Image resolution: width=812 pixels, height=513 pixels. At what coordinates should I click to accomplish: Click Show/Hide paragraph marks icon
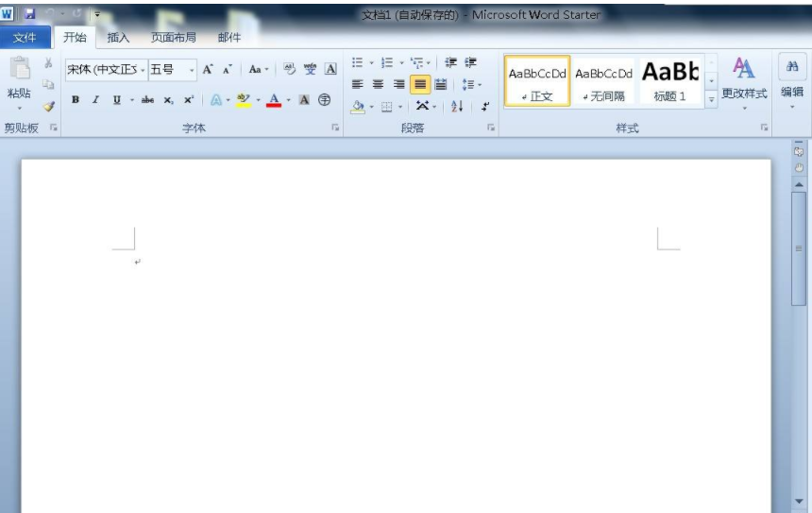[x=485, y=107]
